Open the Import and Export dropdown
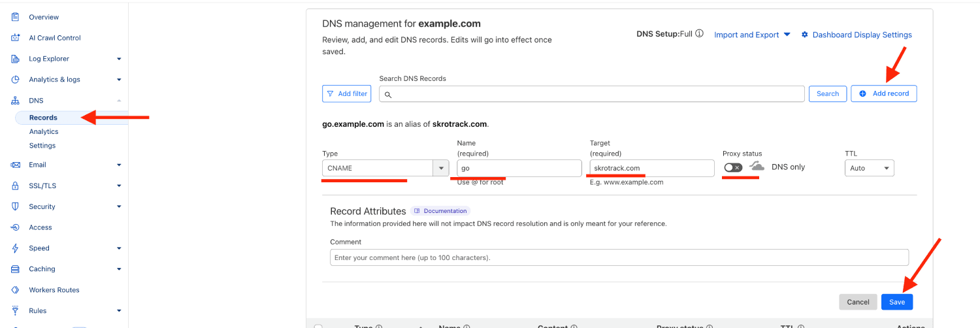980x328 pixels. (752, 35)
